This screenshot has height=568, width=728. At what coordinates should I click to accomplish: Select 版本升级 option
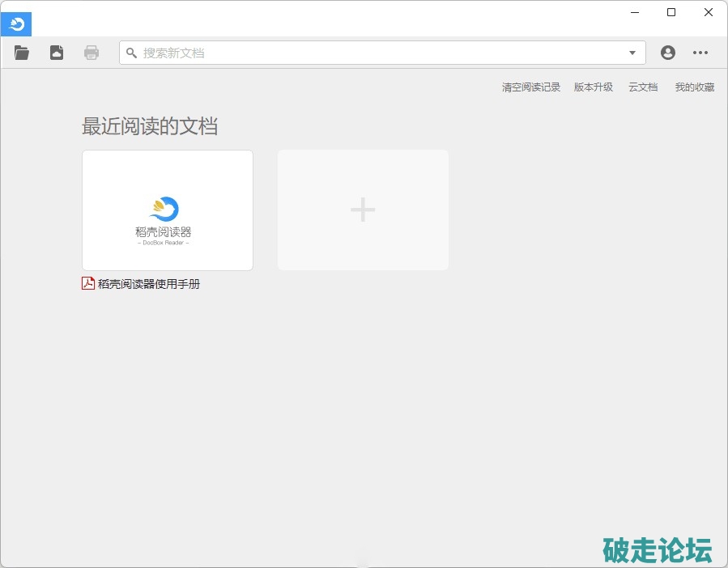click(594, 87)
